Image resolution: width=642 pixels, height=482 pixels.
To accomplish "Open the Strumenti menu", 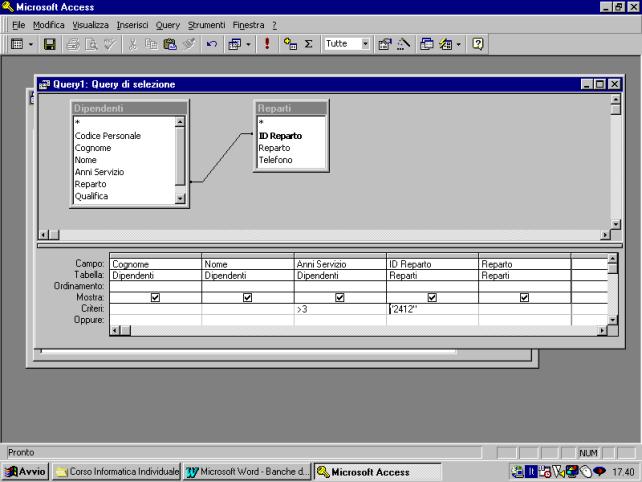I will 206,25.
